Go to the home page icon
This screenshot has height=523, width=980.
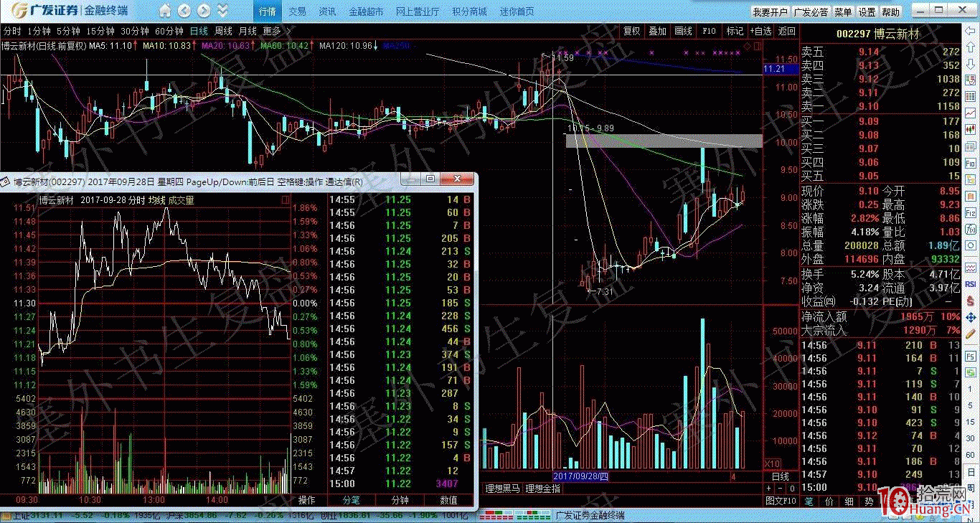[x=166, y=11]
